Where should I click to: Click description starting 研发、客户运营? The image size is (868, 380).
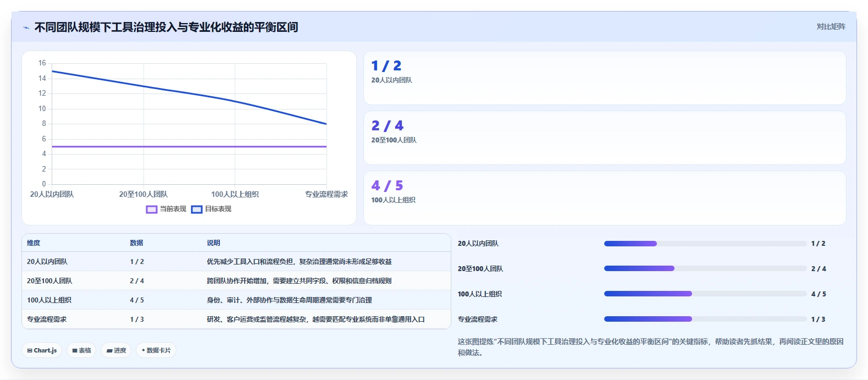[x=316, y=320]
